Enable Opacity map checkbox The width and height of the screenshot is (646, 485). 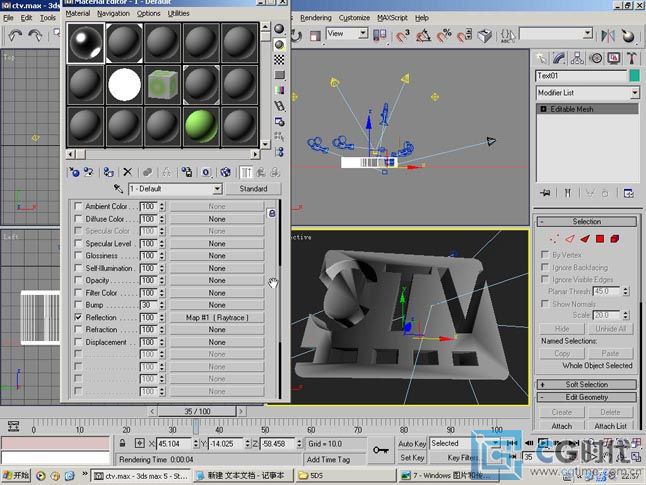click(x=78, y=280)
